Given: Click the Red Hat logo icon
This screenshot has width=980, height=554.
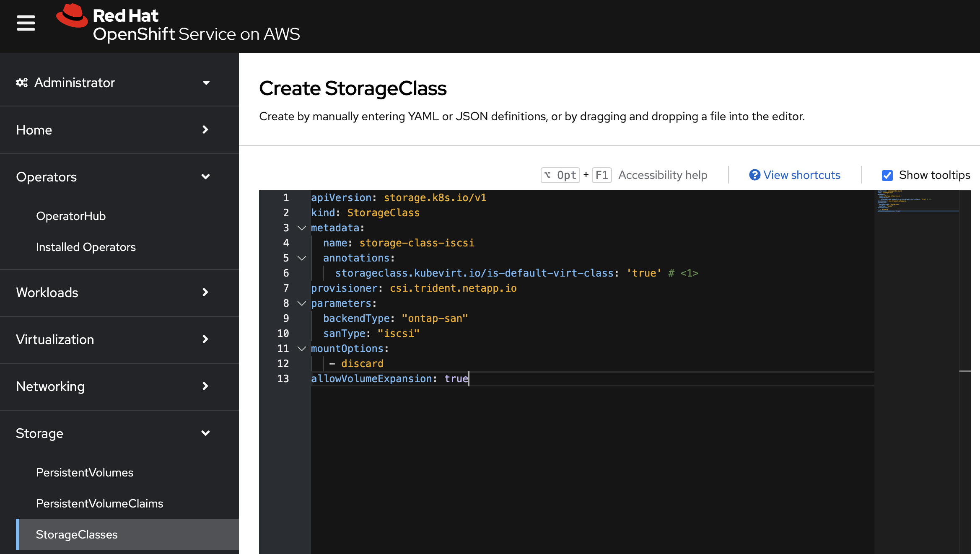Looking at the screenshot, I should click(x=72, y=17).
